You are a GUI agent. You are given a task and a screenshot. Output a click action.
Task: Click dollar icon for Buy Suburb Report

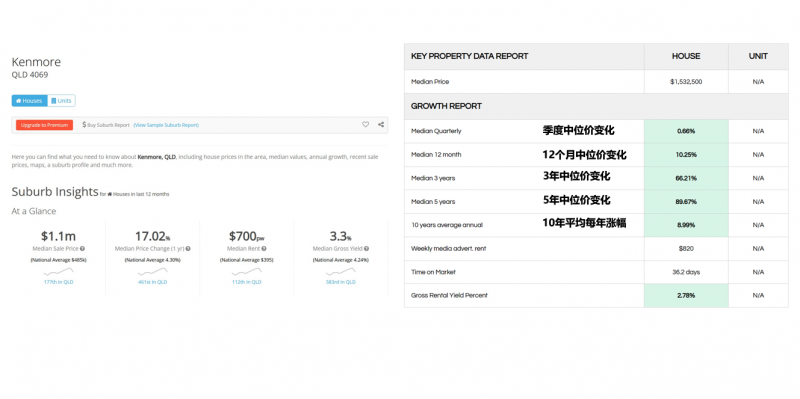[x=84, y=124]
